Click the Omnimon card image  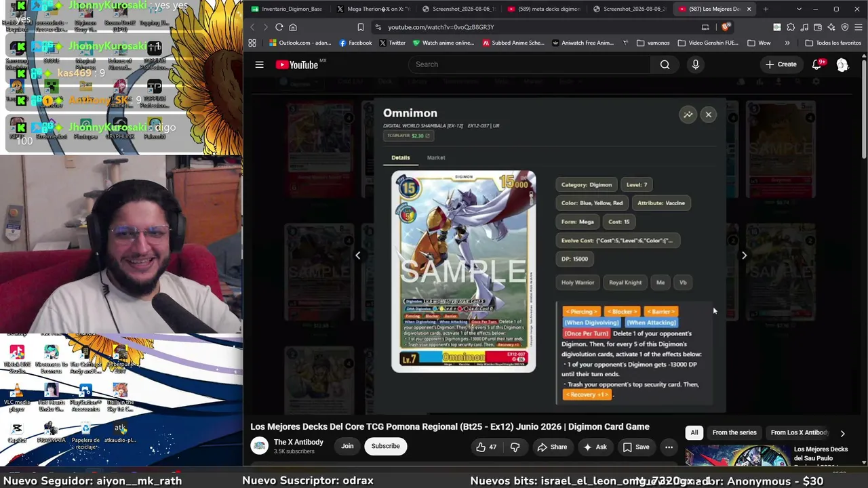[463, 271]
